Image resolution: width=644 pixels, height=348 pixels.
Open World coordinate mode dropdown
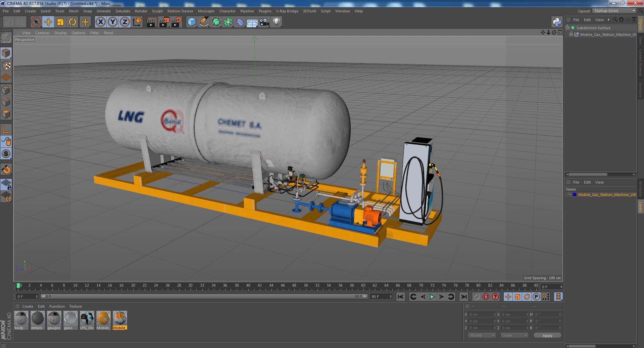(482, 335)
